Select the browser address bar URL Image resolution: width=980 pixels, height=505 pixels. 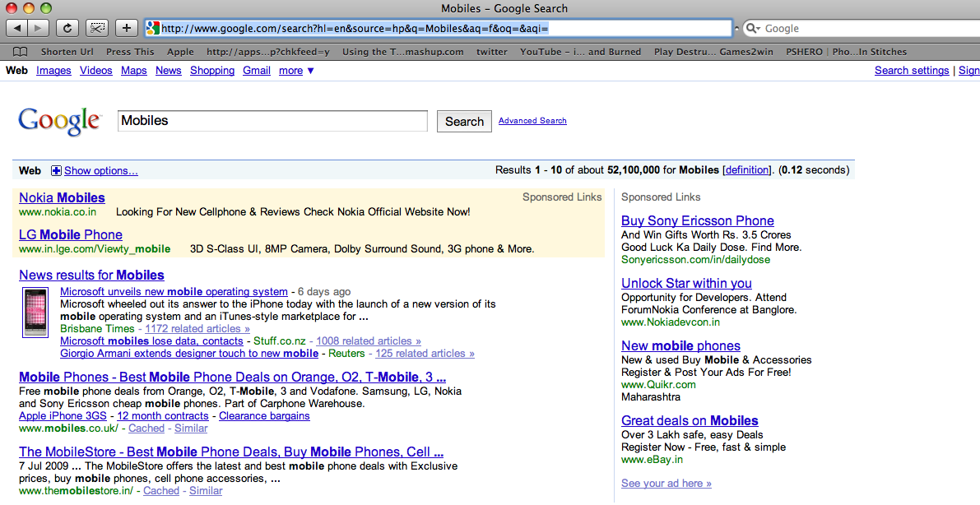click(438, 28)
